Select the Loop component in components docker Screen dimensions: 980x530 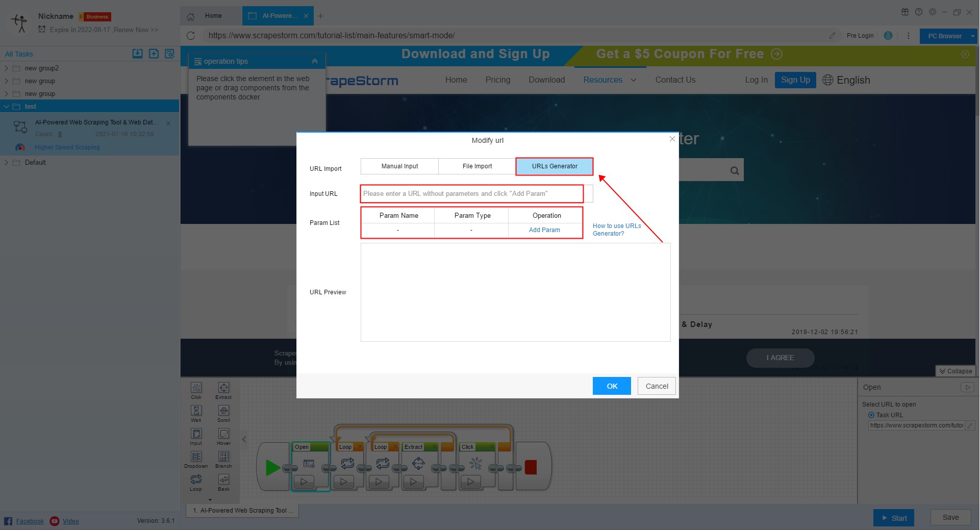(196, 482)
